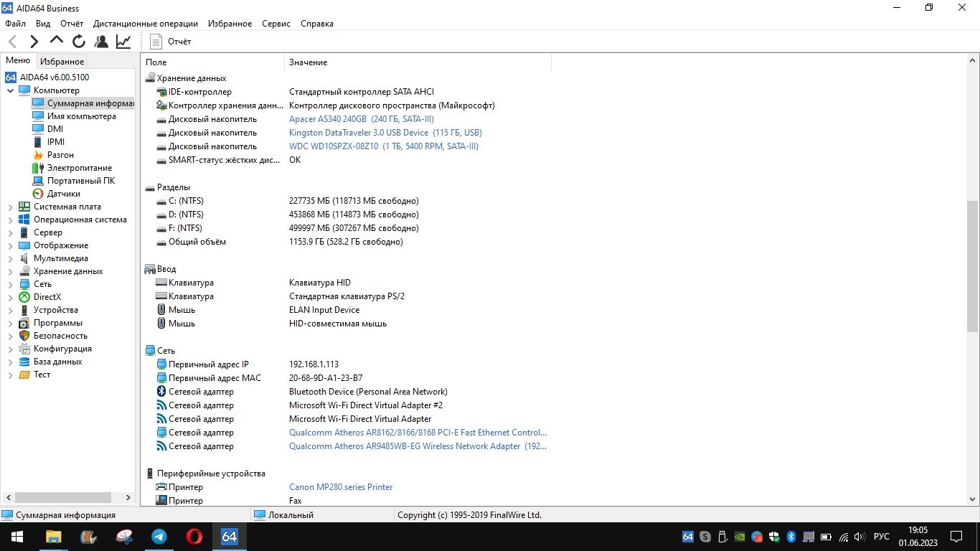Image resolution: width=980 pixels, height=551 pixels.
Task: Open the Вид menu
Action: 43,24
